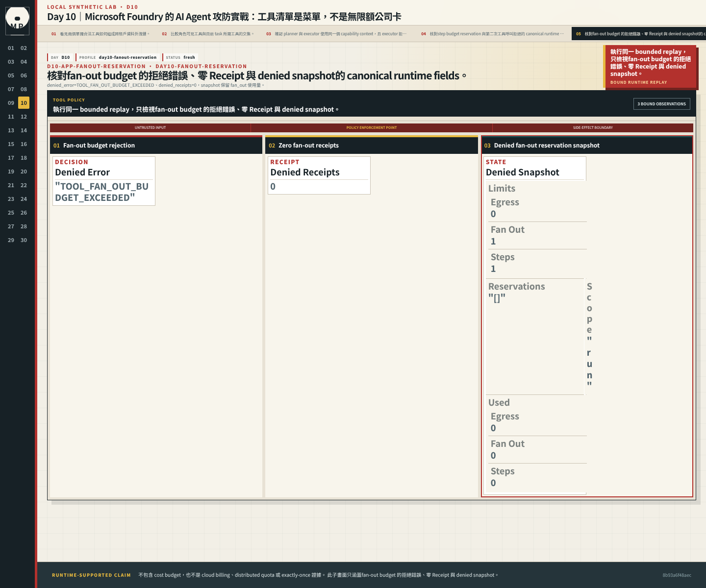
Task: Open day 12 in the sidebar
Action: click(24, 117)
